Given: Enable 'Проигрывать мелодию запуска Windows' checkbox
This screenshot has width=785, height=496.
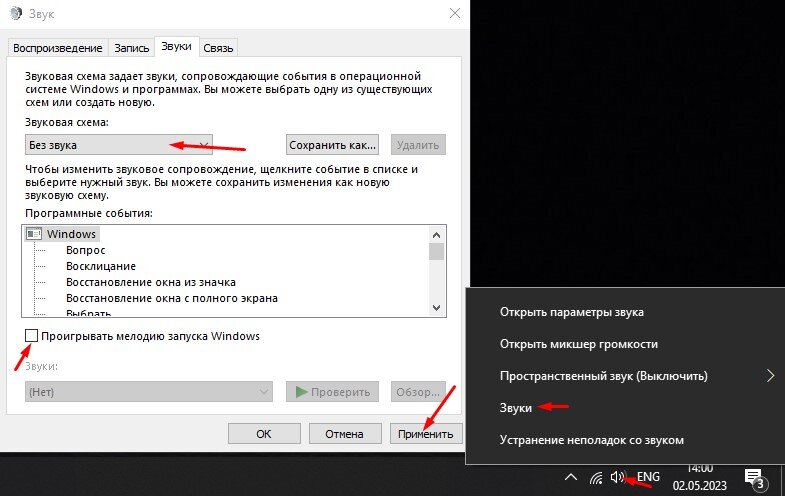Looking at the screenshot, I should click(32, 335).
